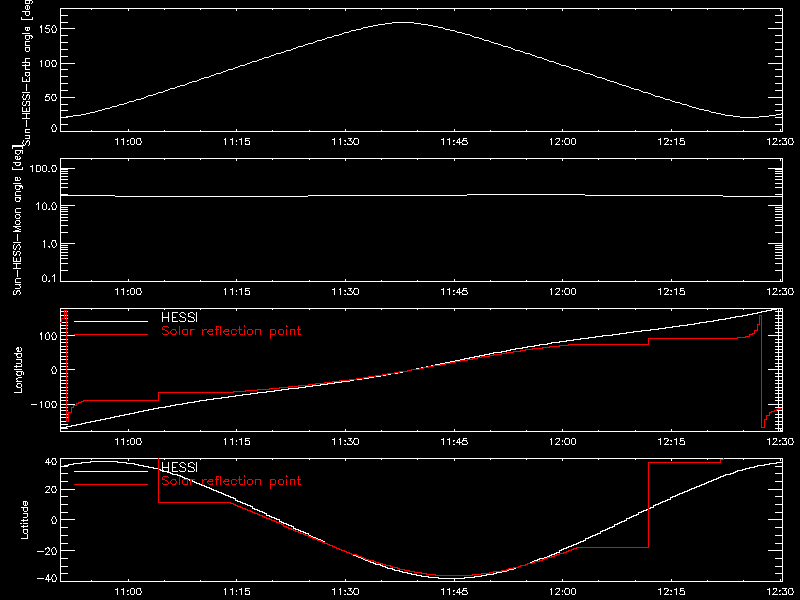Click 11:30 label under Latitude plot
Viewport: 800px width, 600px height.
[x=345, y=592]
